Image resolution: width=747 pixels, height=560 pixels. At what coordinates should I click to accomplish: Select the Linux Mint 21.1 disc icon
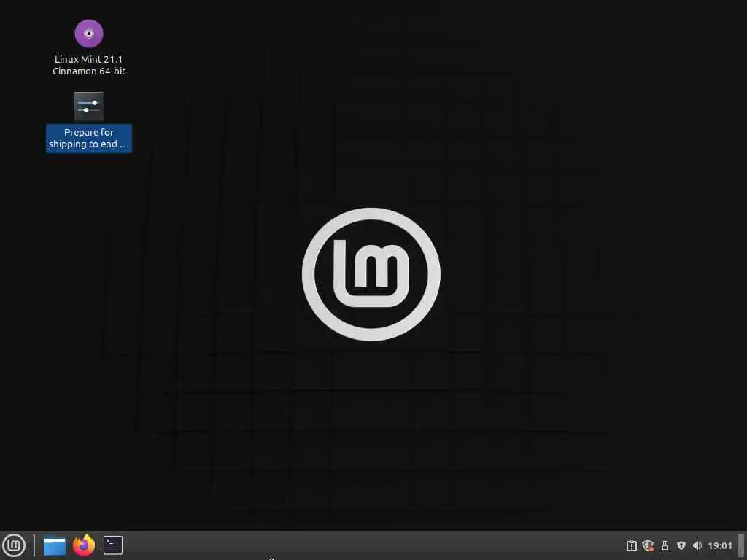pyautogui.click(x=88, y=34)
